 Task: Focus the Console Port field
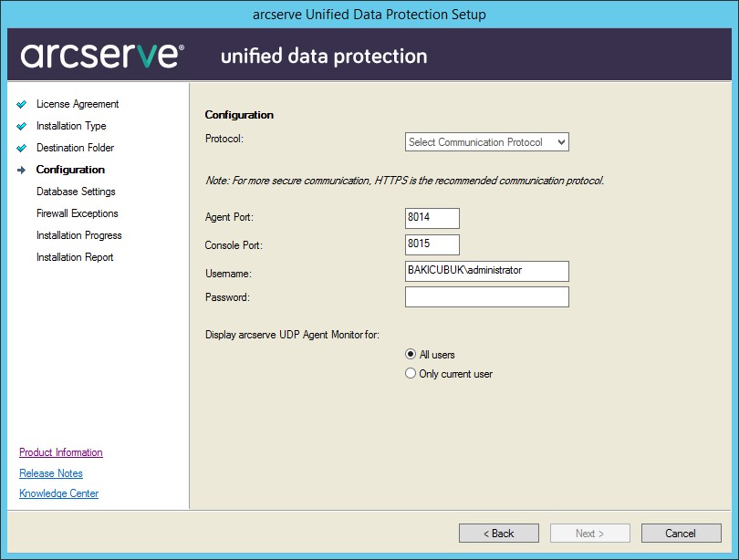click(432, 244)
